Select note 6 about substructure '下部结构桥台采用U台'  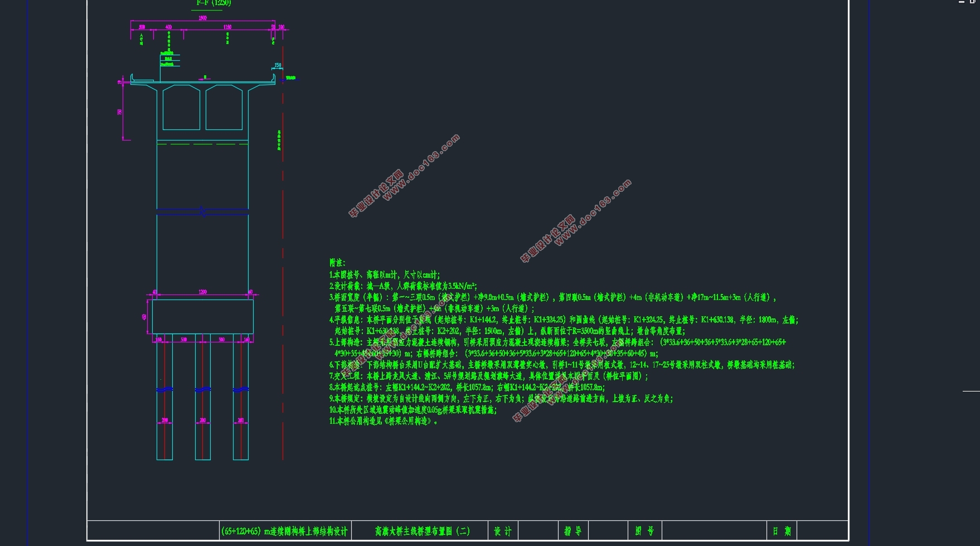[562, 365]
